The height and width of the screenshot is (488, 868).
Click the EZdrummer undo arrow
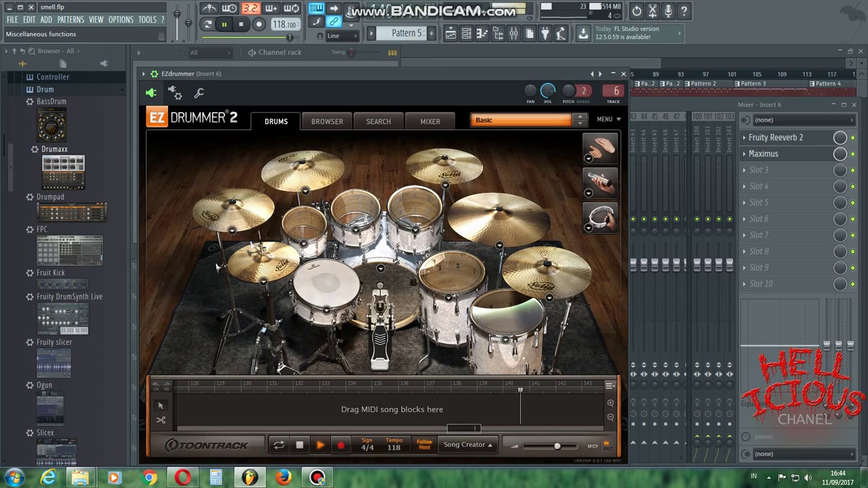pyautogui.click(x=155, y=386)
